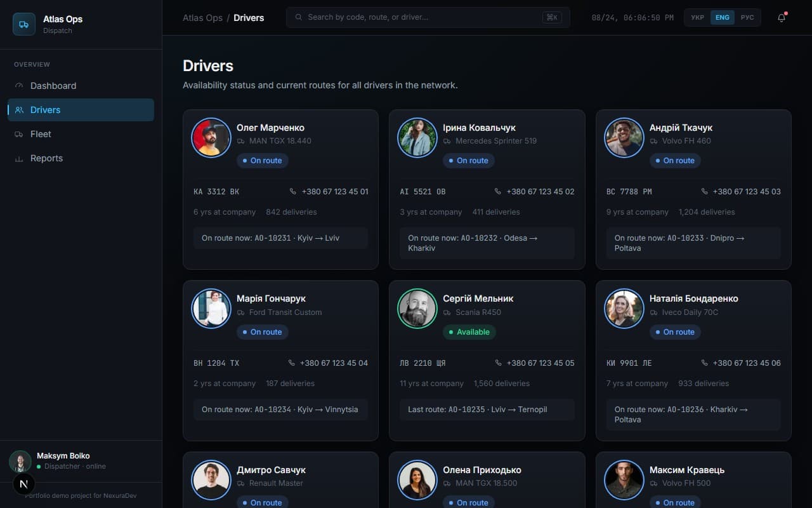Click route AO-10234 Kyiv → Vinnytsia
The height and width of the screenshot is (508, 812).
point(281,410)
